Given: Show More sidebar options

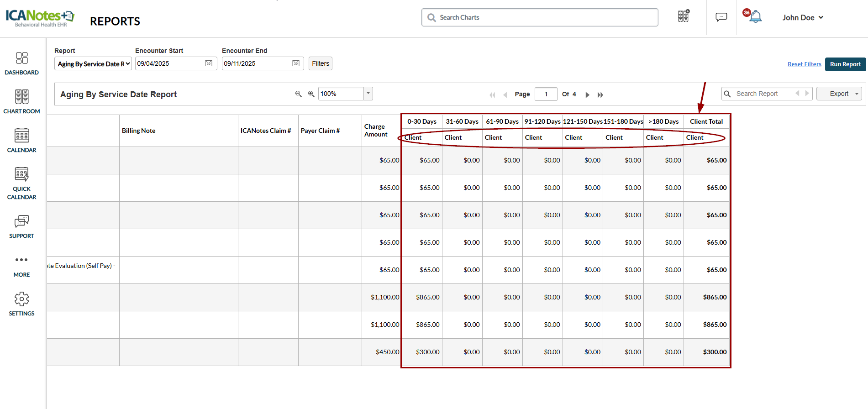Looking at the screenshot, I should (x=21, y=266).
